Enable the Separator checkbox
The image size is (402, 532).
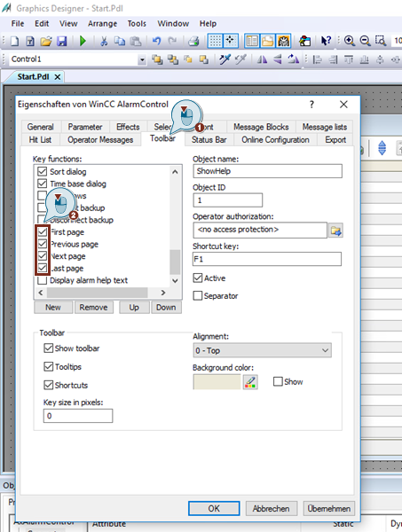198,295
